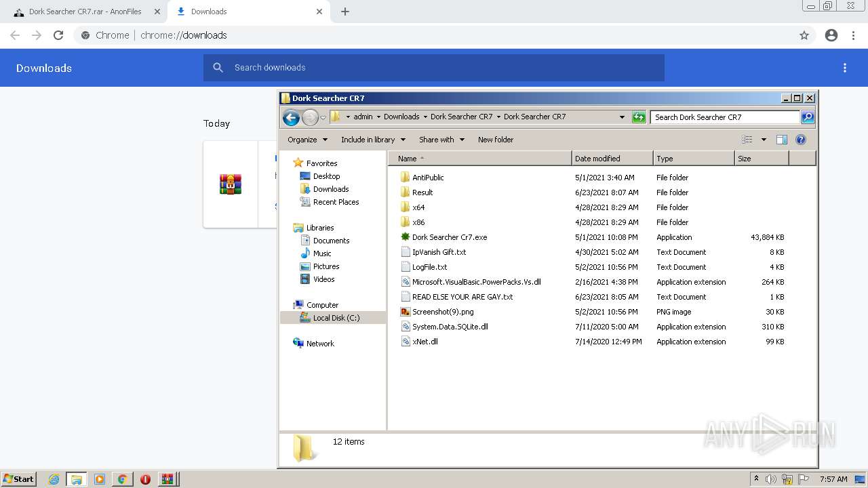
Task: Open the Documents library
Action: [331, 241]
